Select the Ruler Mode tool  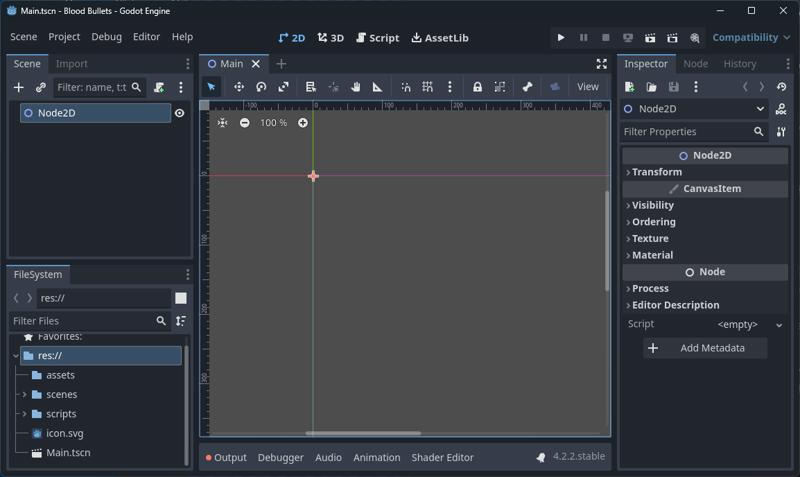pyautogui.click(x=378, y=87)
